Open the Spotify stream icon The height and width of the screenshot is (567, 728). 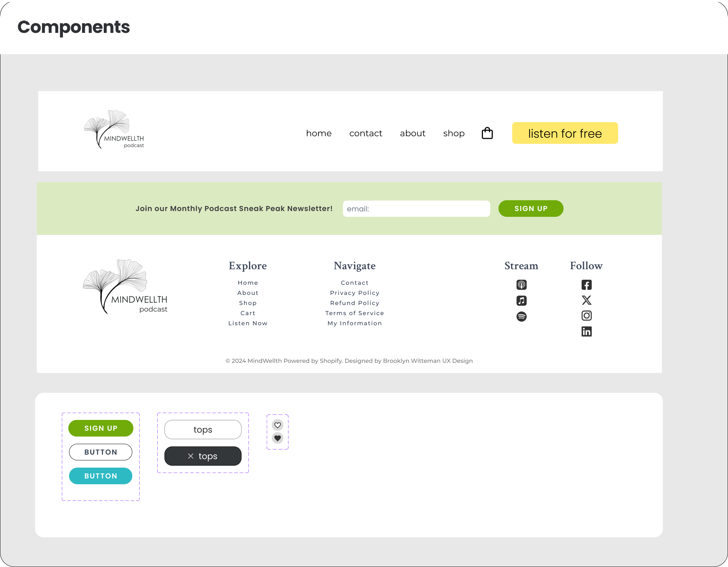tap(521, 317)
